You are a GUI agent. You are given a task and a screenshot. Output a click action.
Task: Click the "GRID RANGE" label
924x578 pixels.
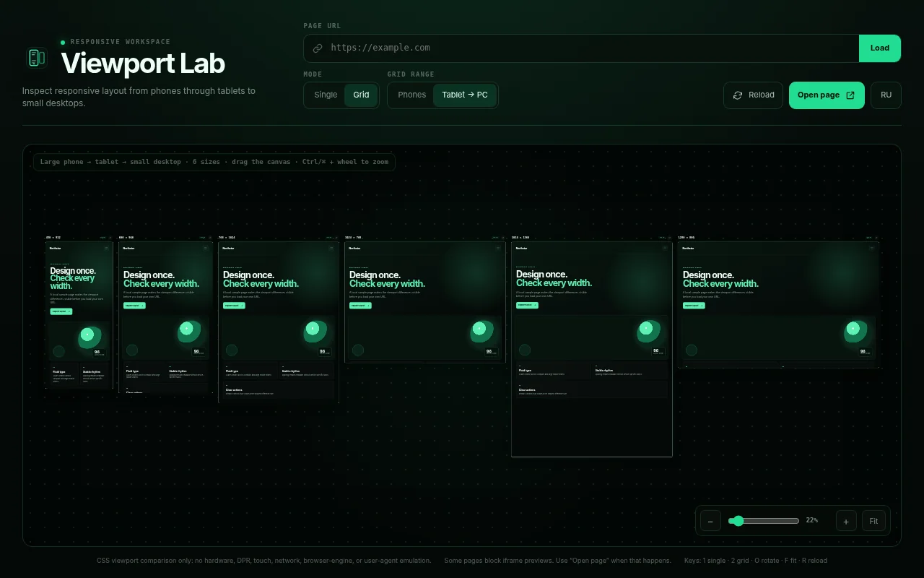(x=411, y=74)
